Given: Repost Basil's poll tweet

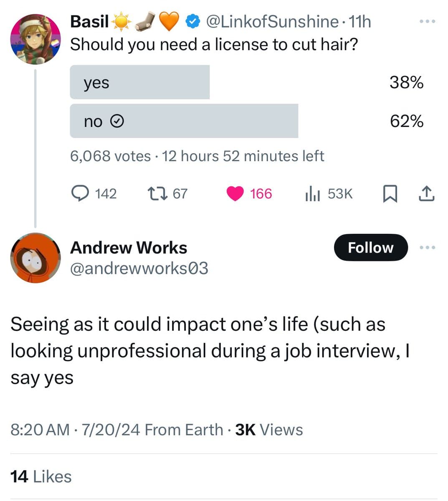Looking at the screenshot, I should 157,194.
